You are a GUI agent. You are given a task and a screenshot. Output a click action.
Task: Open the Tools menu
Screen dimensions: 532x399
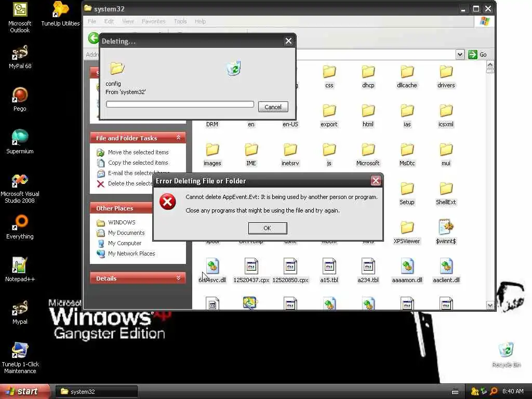(x=180, y=21)
